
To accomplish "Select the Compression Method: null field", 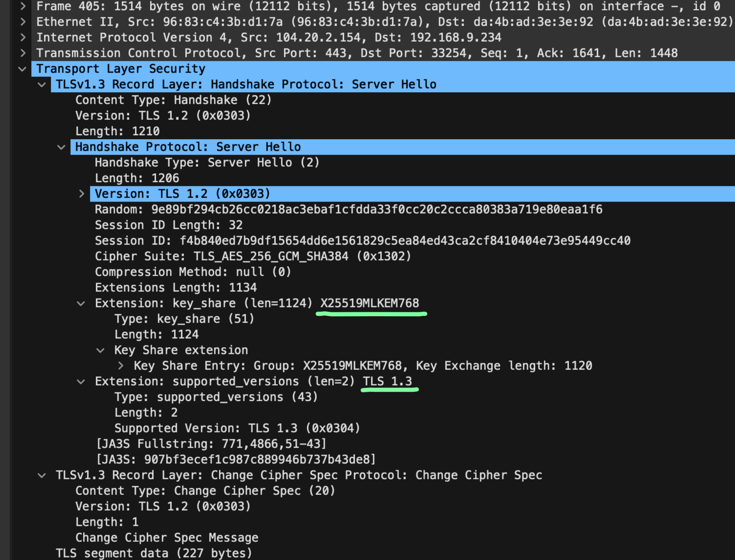I will pos(193,271).
